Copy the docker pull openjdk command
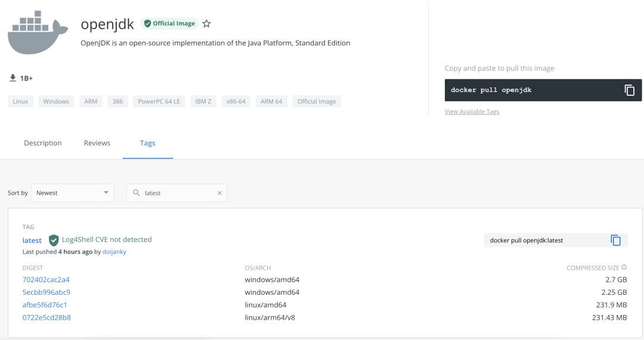Screen dimensions: 644x340 tap(629, 90)
